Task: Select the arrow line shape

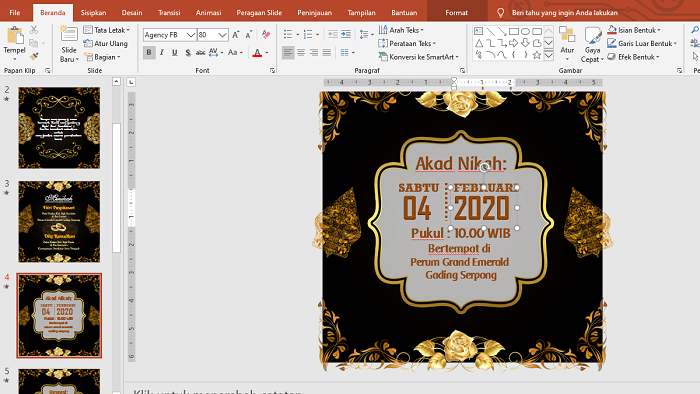Action: (x=502, y=31)
